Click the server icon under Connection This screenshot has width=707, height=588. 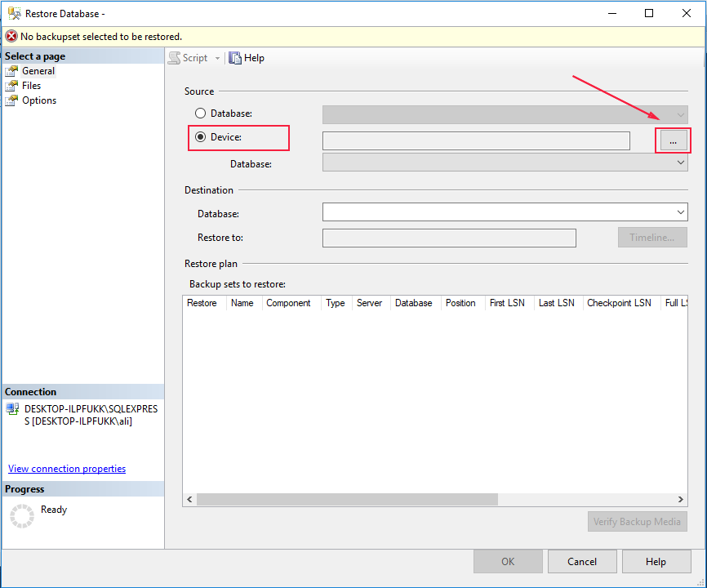pos(14,409)
